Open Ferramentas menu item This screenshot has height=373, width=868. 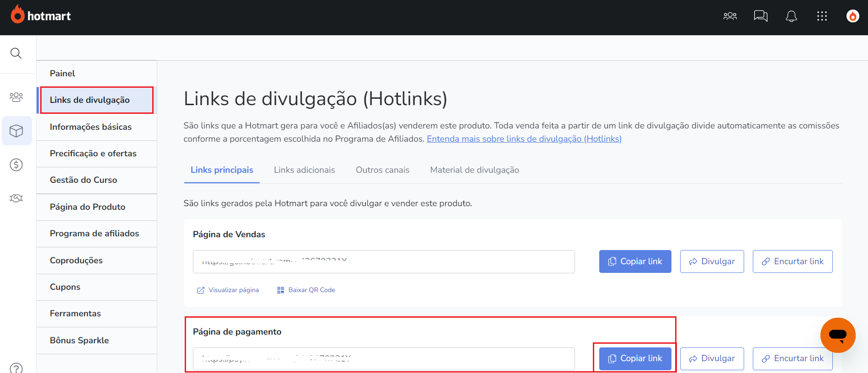click(97, 314)
